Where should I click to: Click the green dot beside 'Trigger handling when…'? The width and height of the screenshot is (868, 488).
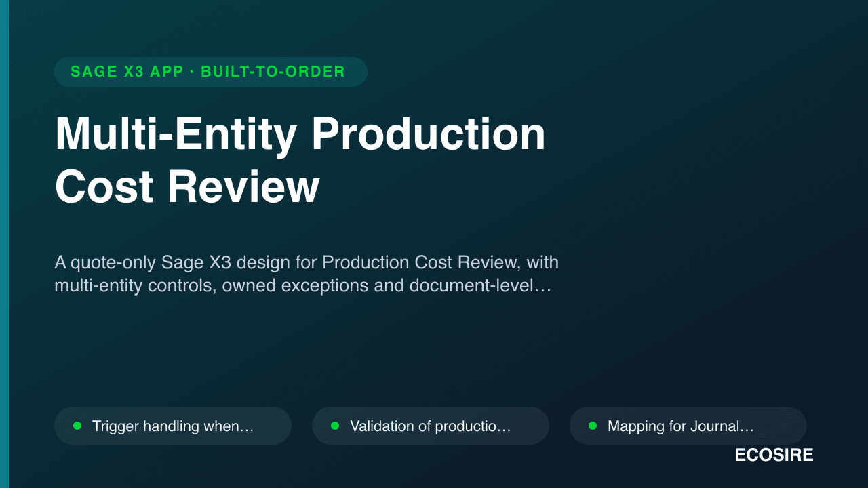pos(77,426)
